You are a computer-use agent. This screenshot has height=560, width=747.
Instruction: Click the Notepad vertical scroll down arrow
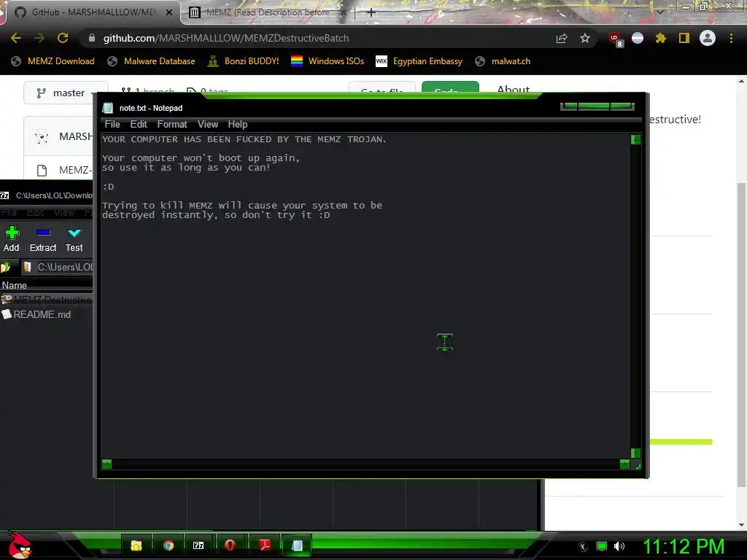click(635, 453)
